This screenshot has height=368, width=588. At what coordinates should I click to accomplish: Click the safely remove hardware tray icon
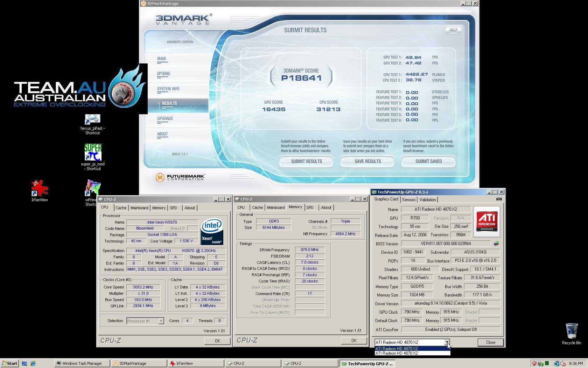click(540, 363)
